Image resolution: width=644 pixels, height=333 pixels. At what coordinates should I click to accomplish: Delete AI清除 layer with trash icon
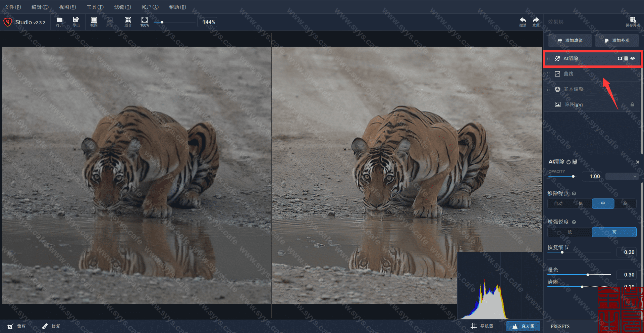(626, 58)
